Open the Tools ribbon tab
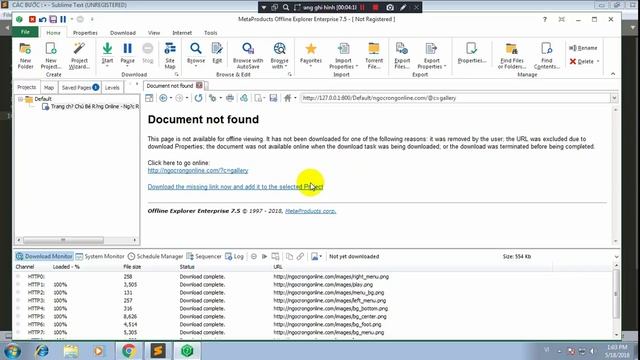This screenshot has height=360, width=640. point(211,33)
